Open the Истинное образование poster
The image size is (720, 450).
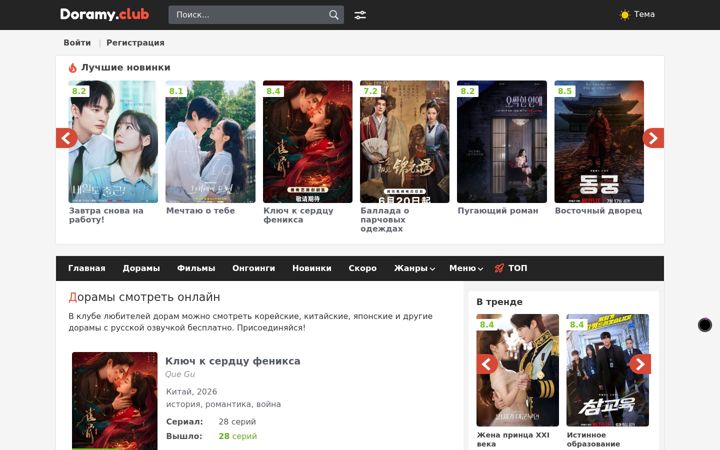(x=608, y=370)
